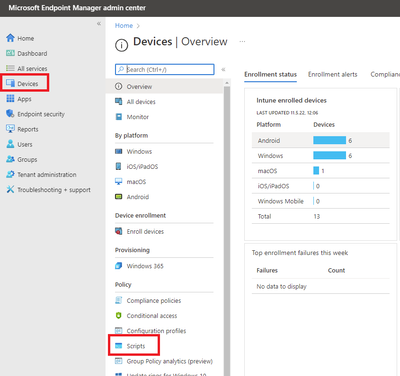The image size is (400, 376).
Task: Select the iOS/iPadOS phone icon
Action: [x=118, y=166]
